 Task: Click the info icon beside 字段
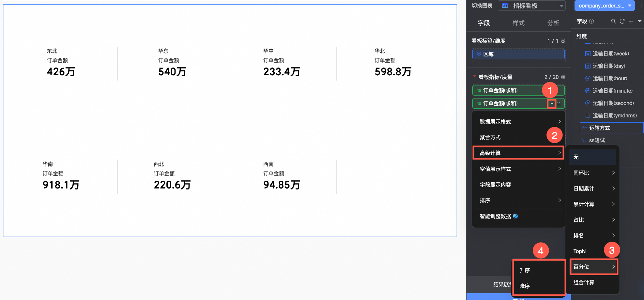591,21
